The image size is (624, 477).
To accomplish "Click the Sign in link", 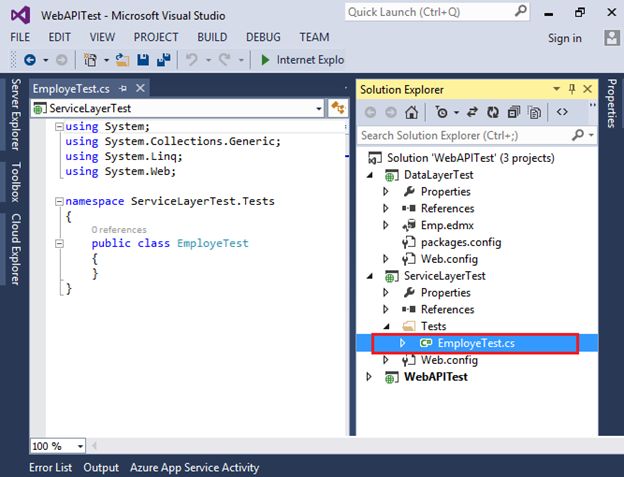I will (x=565, y=38).
